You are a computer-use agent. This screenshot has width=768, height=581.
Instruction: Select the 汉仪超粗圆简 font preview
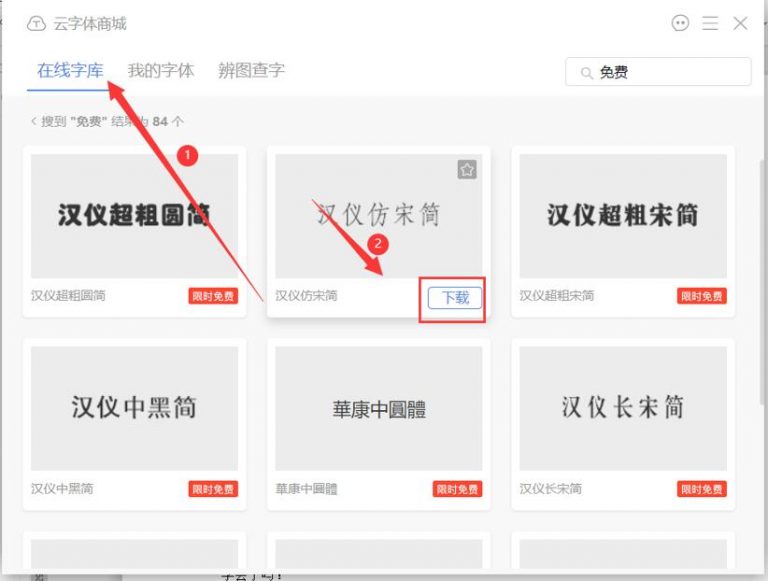[134, 215]
